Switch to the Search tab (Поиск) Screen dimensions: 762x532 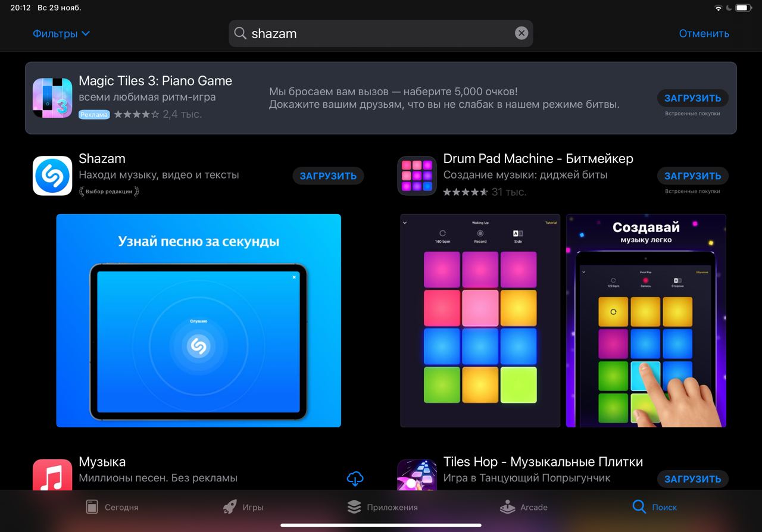[x=654, y=507]
